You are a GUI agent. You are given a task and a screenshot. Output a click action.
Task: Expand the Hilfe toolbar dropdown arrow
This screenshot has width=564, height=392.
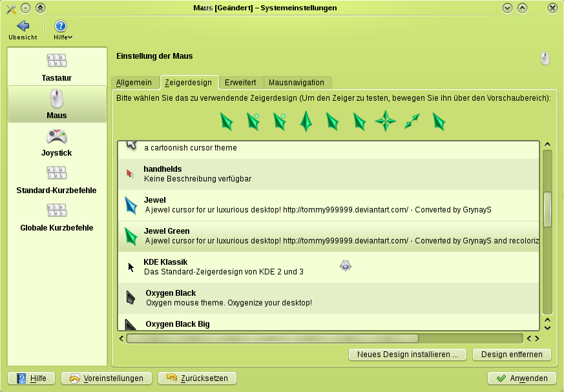pyautogui.click(x=70, y=37)
